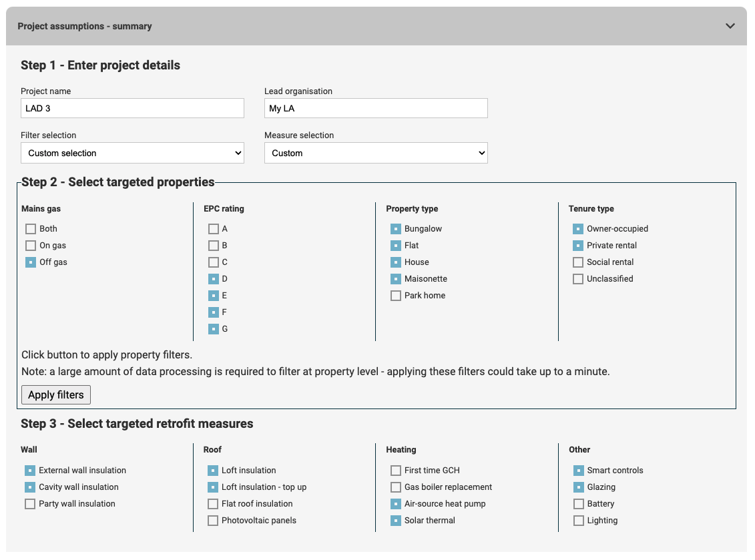This screenshot has height=560, width=755.
Task: Select the Park home property type
Action: pyautogui.click(x=396, y=296)
